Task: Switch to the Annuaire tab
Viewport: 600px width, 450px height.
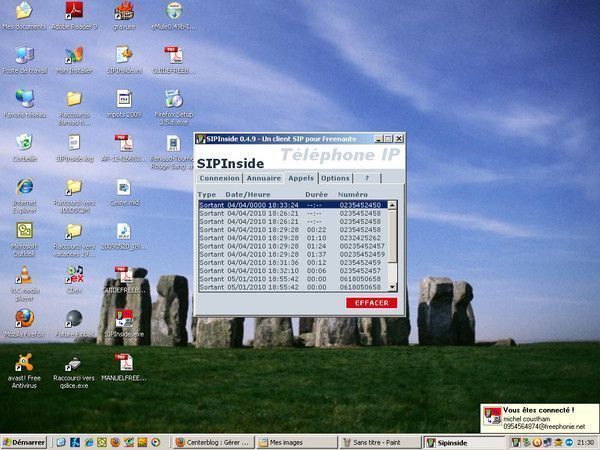Action: point(264,178)
